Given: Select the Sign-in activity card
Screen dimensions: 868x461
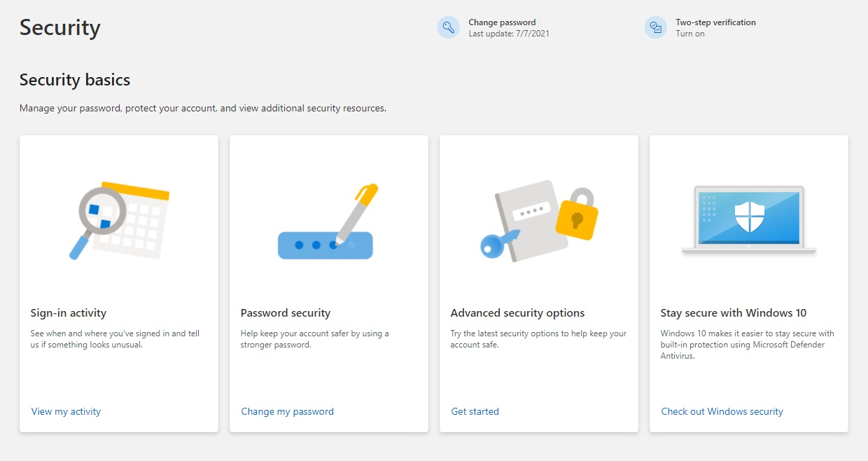Looking at the screenshot, I should [118, 282].
